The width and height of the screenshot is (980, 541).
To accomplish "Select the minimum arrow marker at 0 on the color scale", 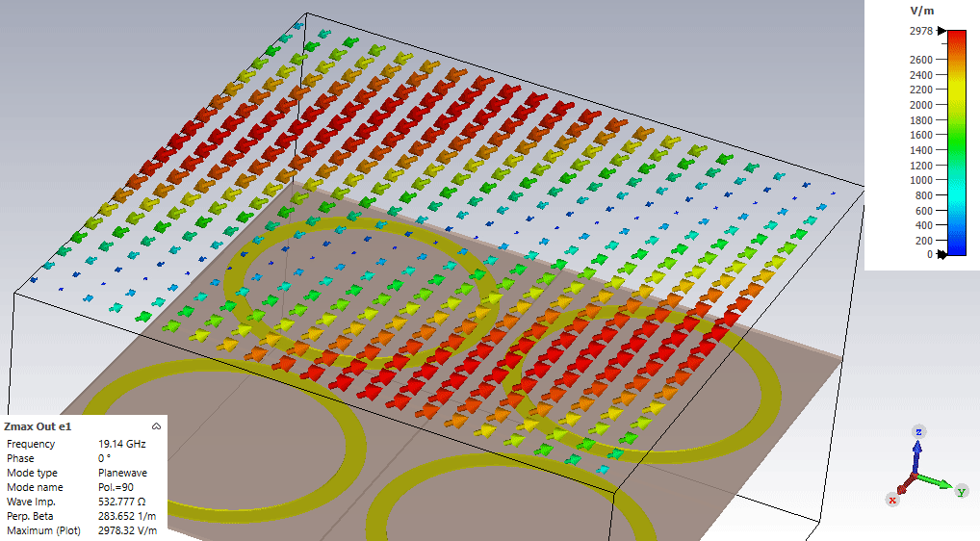I will [x=941, y=254].
